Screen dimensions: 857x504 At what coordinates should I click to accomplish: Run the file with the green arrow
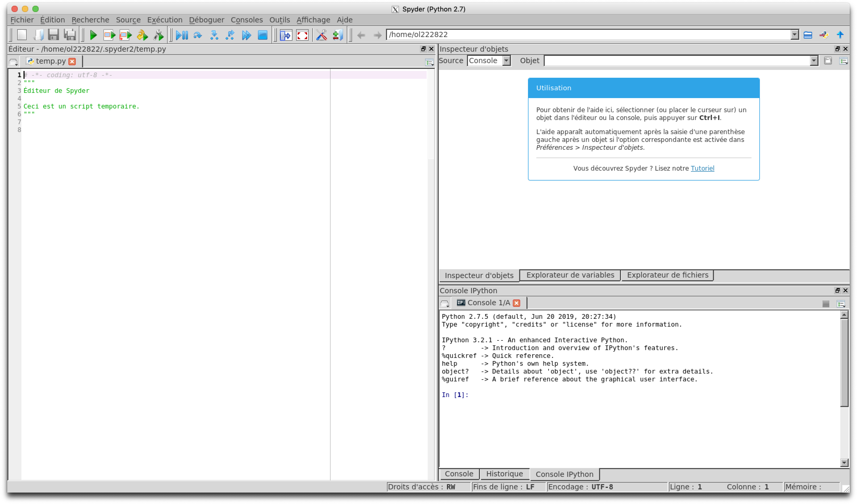(93, 35)
